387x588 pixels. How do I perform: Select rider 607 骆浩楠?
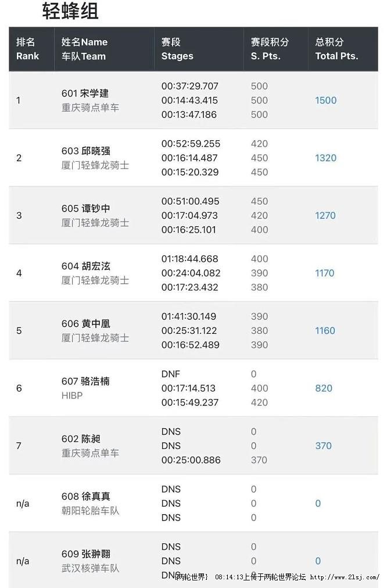[x=86, y=382]
